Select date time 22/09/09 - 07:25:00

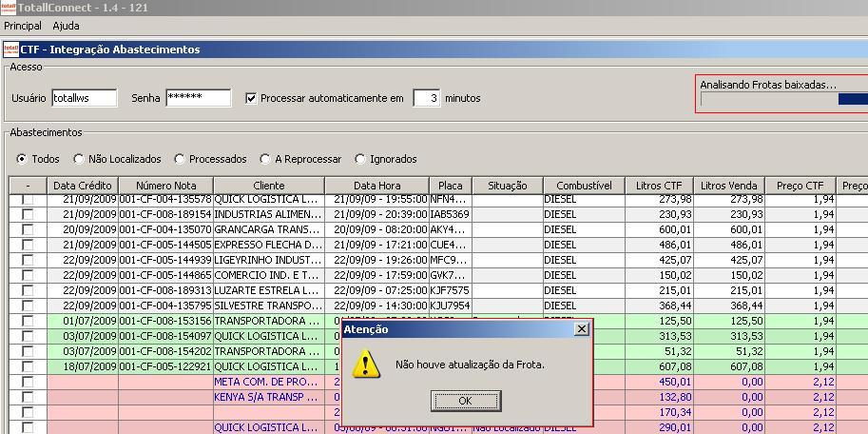(x=377, y=290)
